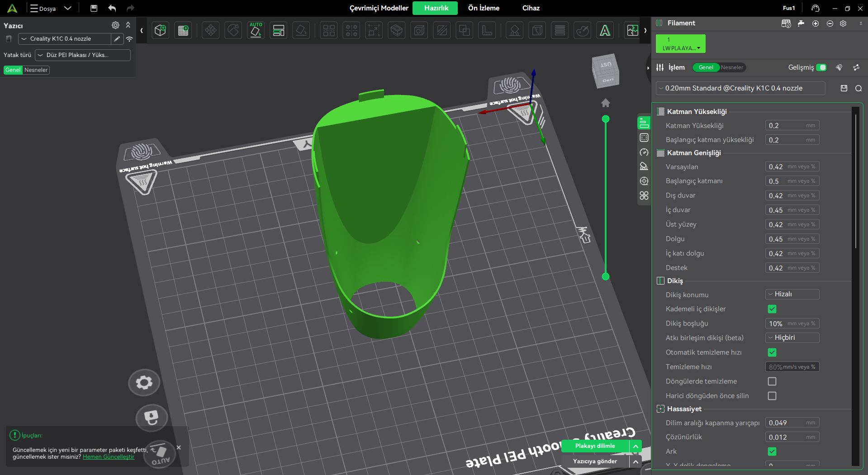
Task: Toggle the Gelişmiş advanced switch
Action: [x=821, y=67]
